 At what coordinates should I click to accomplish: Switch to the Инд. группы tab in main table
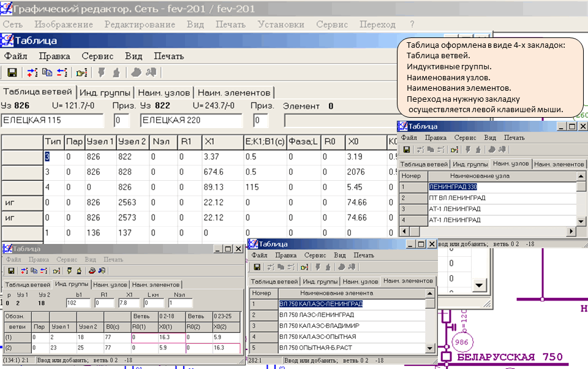105,93
